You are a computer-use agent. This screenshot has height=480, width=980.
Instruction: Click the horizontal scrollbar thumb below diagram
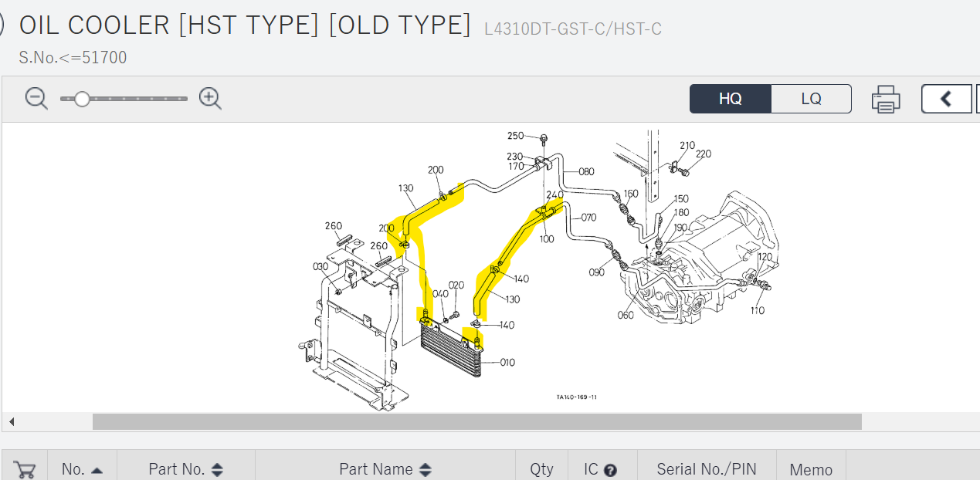click(476, 421)
